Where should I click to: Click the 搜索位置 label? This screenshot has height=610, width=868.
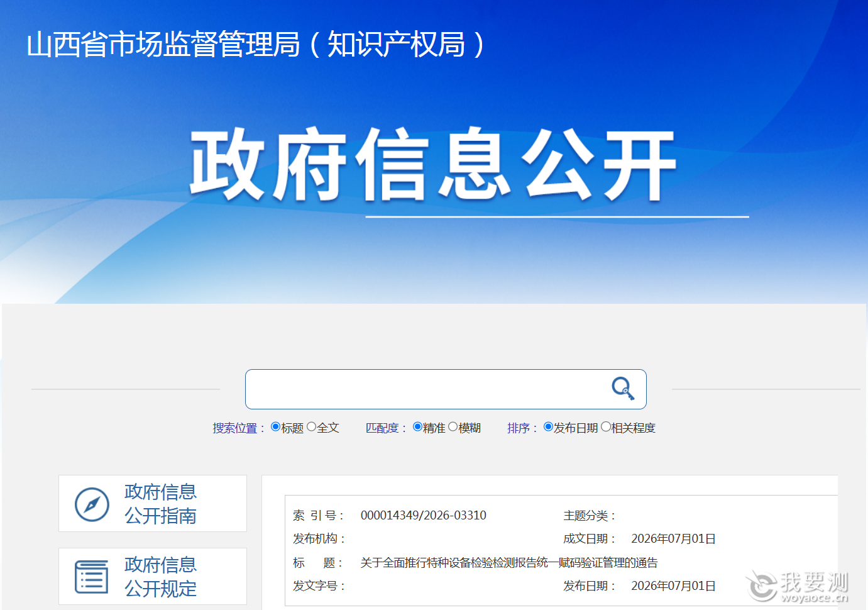[x=238, y=428]
